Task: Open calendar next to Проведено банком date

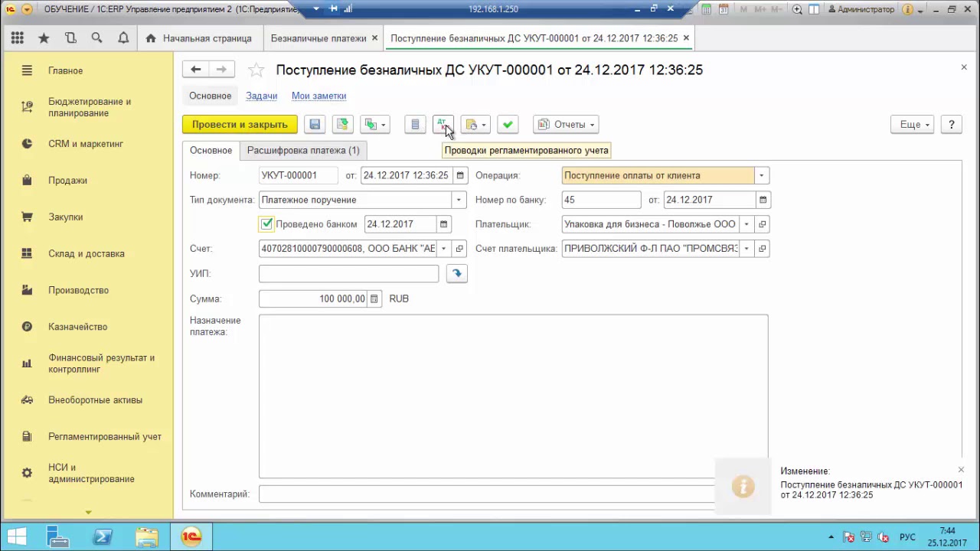Action: coord(443,224)
